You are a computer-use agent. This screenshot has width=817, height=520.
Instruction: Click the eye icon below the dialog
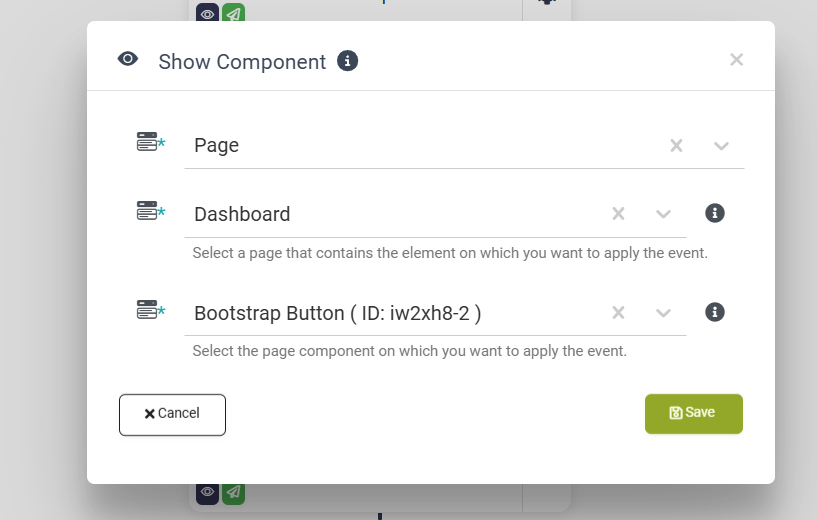click(x=207, y=492)
